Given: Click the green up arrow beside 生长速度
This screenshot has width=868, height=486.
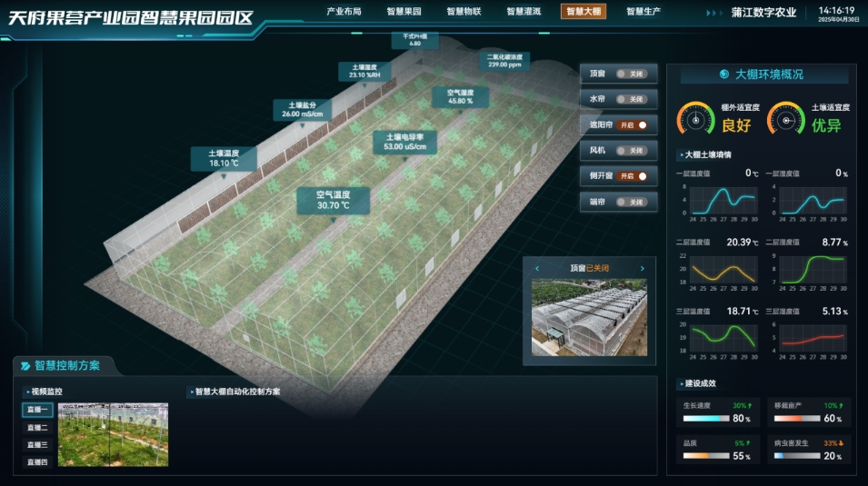Looking at the screenshot, I should coord(752,405).
